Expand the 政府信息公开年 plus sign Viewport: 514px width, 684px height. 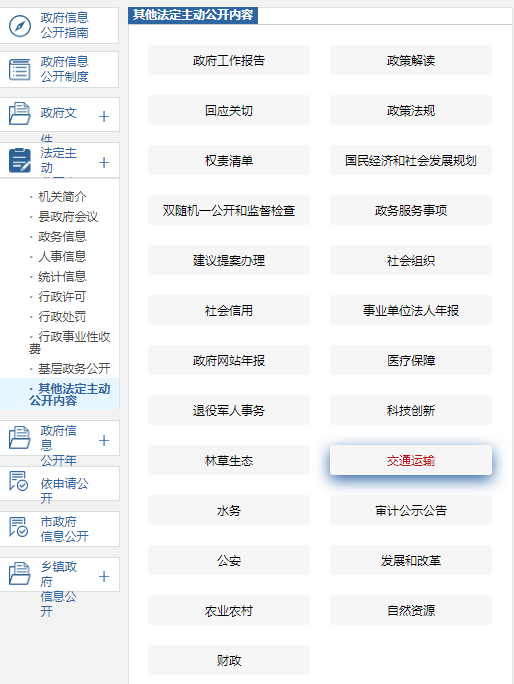[x=104, y=441]
